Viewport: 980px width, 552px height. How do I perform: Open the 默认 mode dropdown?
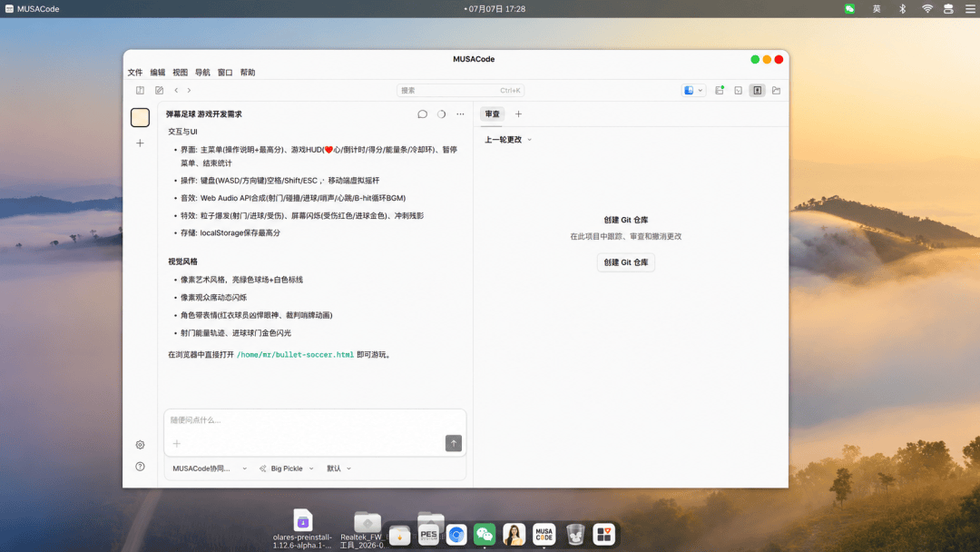coord(338,468)
